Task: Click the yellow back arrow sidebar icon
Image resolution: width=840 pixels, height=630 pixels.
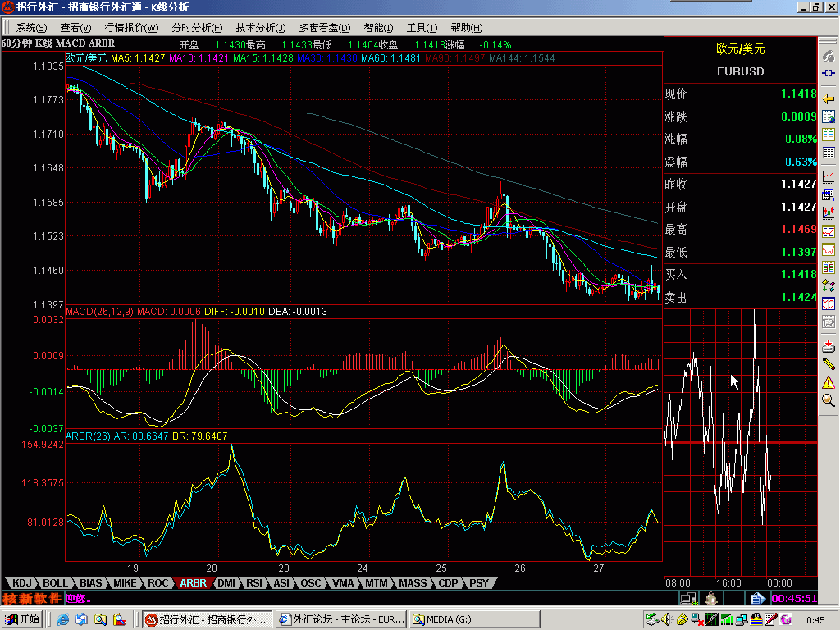Action: point(829,98)
